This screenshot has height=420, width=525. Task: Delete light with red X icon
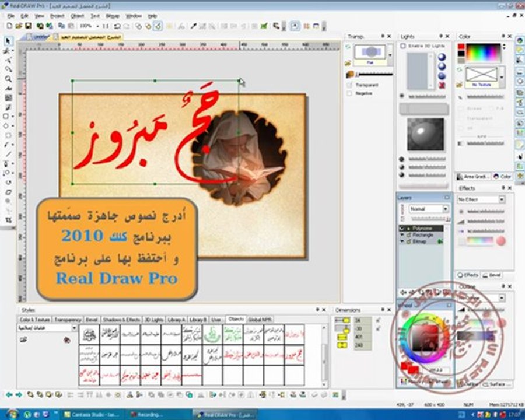tap(442, 85)
